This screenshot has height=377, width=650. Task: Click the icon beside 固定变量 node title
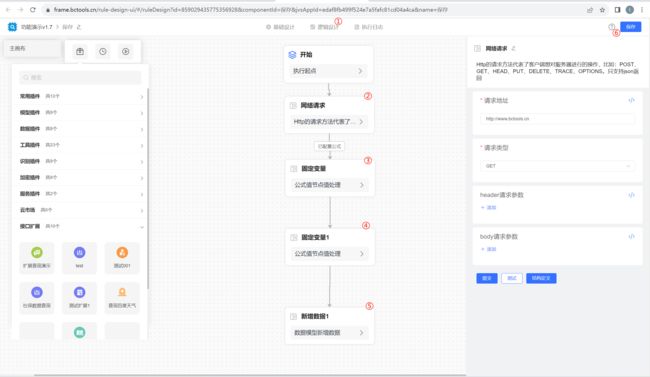click(293, 168)
